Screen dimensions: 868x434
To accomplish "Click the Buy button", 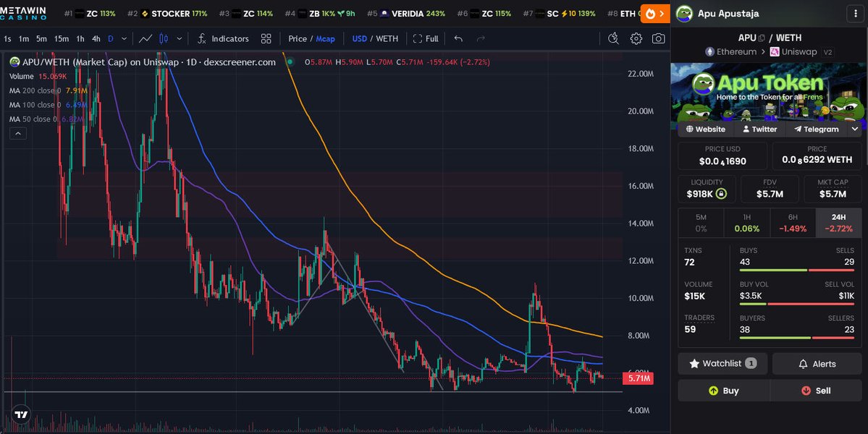I will pyautogui.click(x=723, y=391).
